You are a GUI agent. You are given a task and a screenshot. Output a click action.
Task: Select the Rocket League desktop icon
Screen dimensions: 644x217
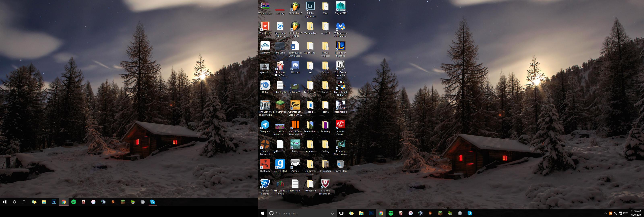(265, 187)
